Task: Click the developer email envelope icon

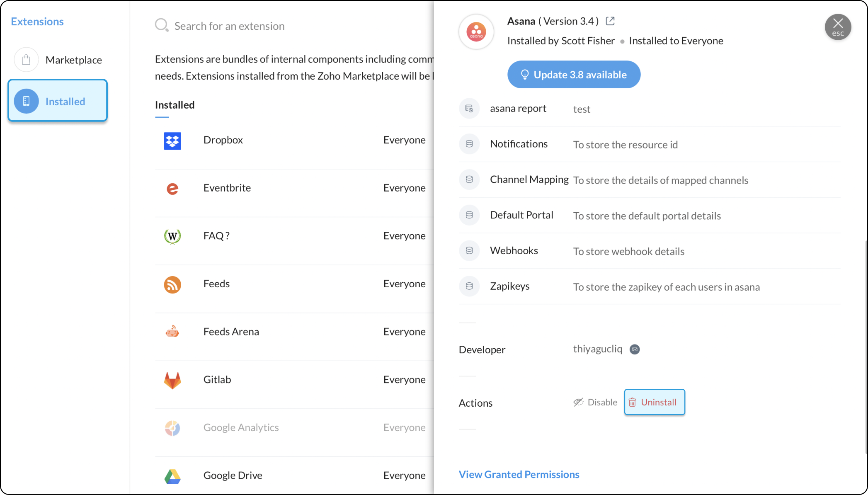Action: 635,349
